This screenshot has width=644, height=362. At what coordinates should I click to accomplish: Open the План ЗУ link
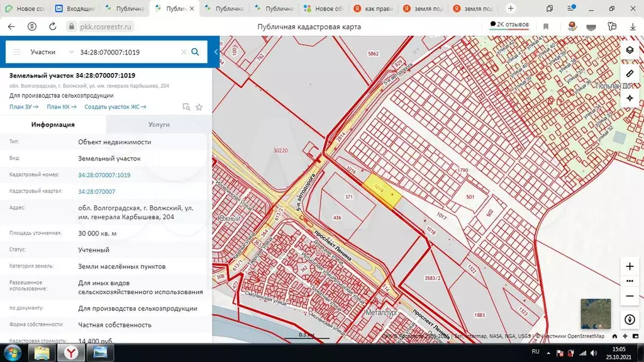[24, 107]
